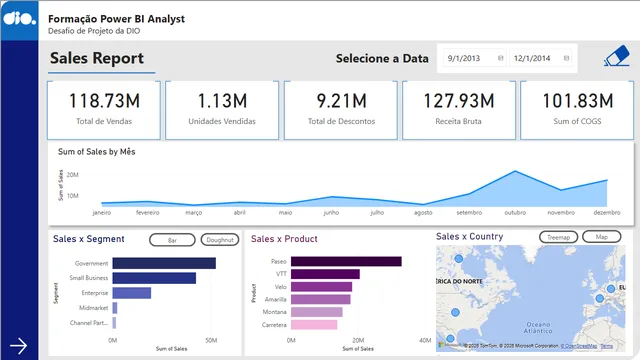Select the Velo product bar
Viewport: 640px width, 360px height.
point(321,287)
